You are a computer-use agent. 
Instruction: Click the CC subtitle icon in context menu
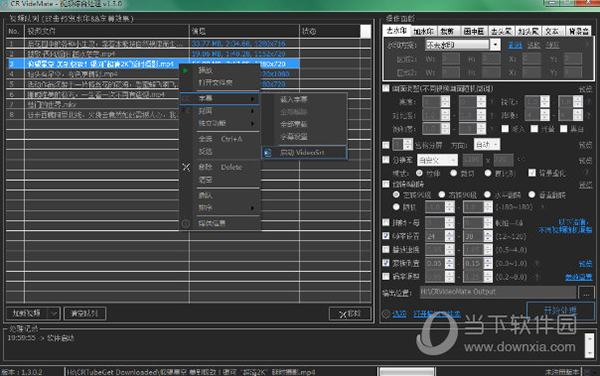point(186,99)
